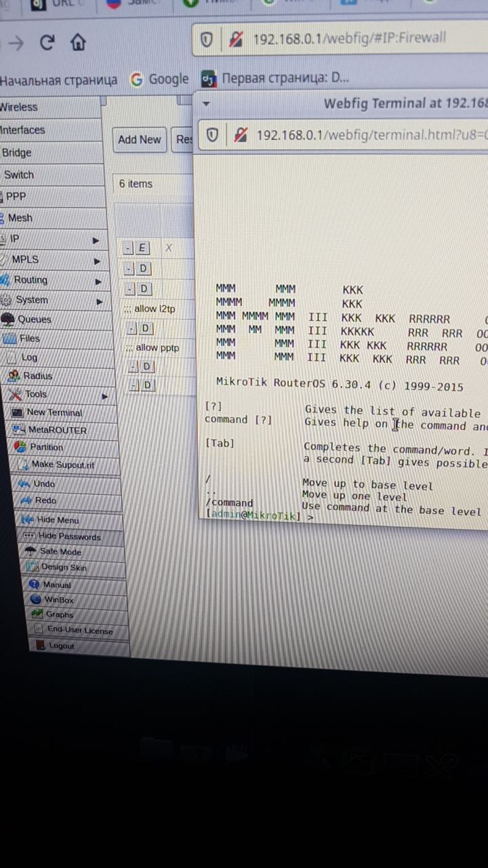Click E enable button on first firewall row
488x868 pixels.
click(x=142, y=248)
